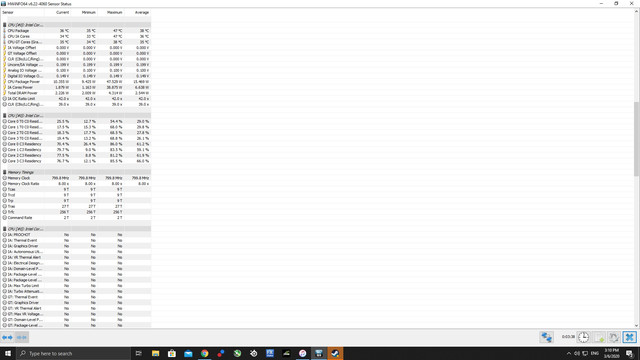Click the scrollbar down arrow
640x360 pixels.
(636, 325)
